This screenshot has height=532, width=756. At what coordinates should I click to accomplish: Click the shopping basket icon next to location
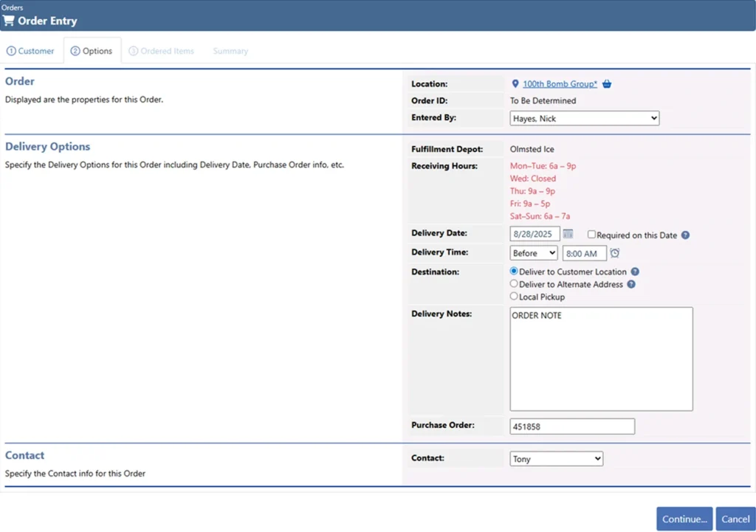click(607, 84)
